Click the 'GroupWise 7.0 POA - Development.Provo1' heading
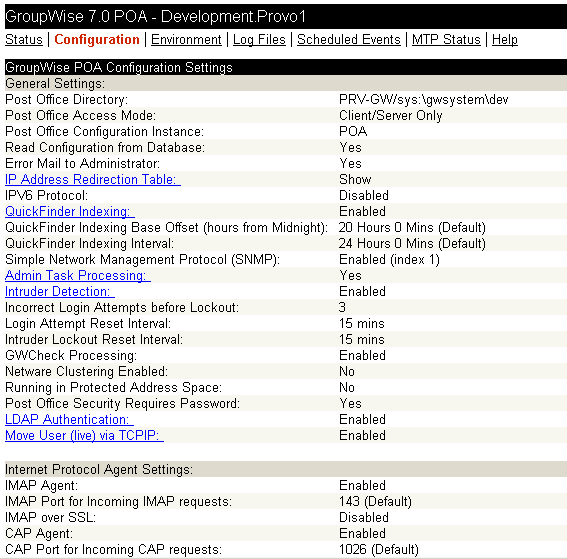The height and width of the screenshot is (559, 567). (x=155, y=16)
